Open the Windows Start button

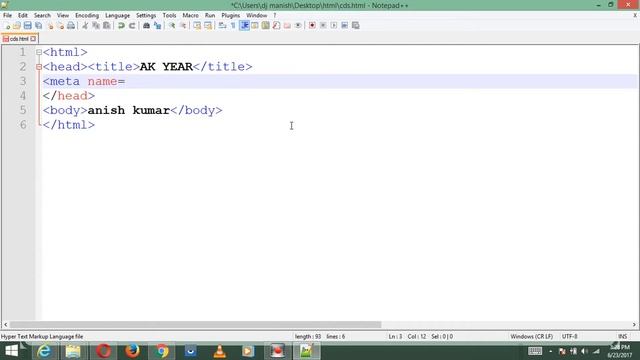click(x=11, y=351)
